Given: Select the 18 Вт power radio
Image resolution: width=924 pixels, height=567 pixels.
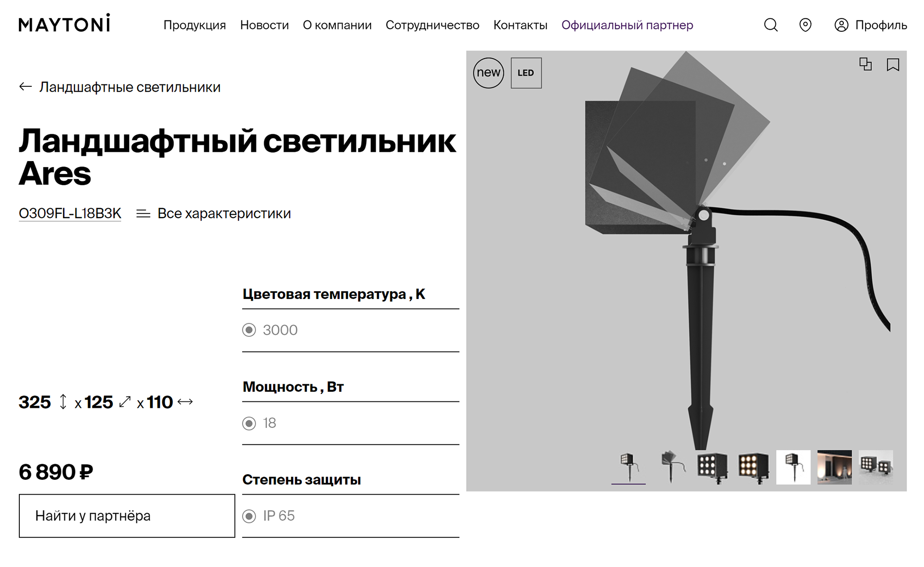Looking at the screenshot, I should point(249,424).
